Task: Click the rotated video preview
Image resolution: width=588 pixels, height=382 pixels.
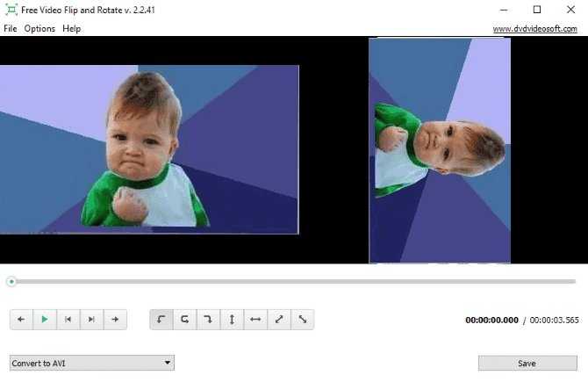Action: point(440,150)
